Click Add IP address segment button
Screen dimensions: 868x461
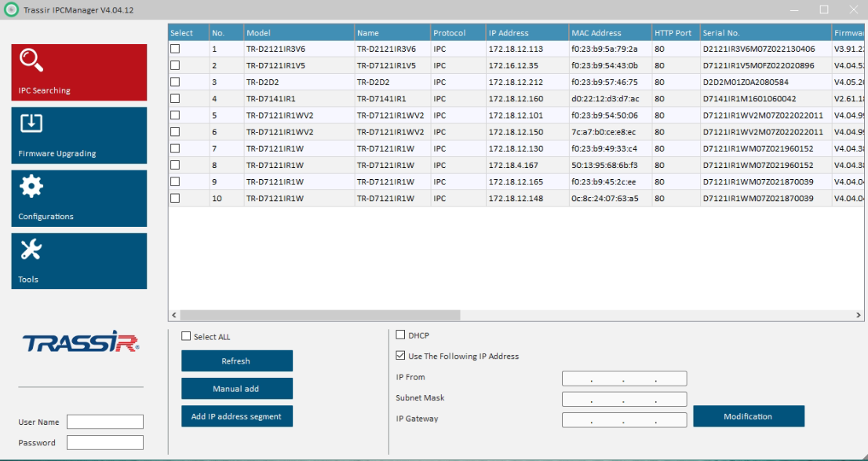tap(237, 416)
